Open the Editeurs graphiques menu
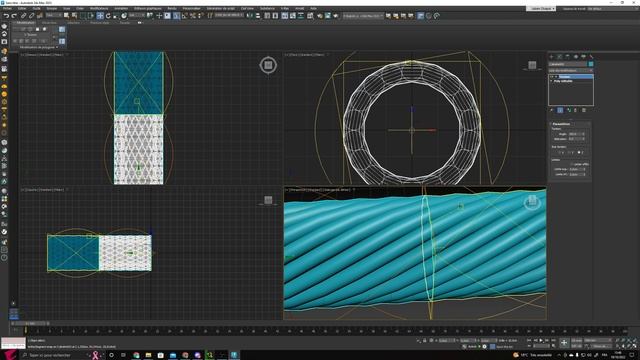 pyautogui.click(x=147, y=8)
